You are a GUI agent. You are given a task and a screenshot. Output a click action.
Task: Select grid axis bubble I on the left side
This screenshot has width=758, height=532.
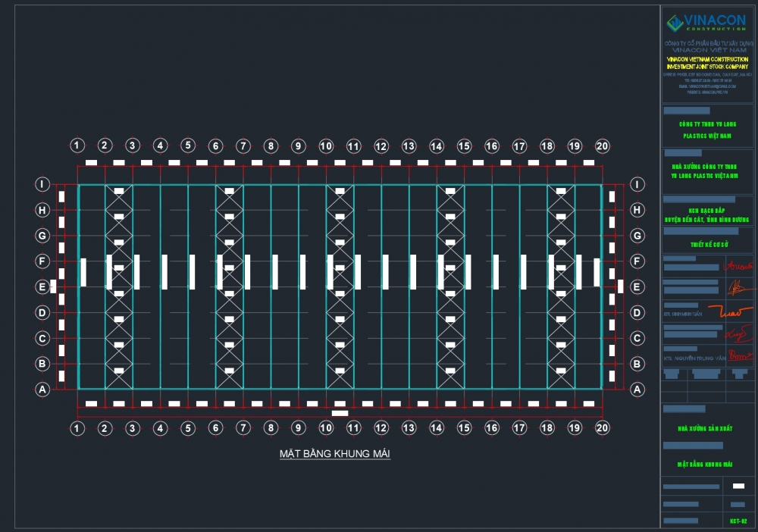[43, 184]
